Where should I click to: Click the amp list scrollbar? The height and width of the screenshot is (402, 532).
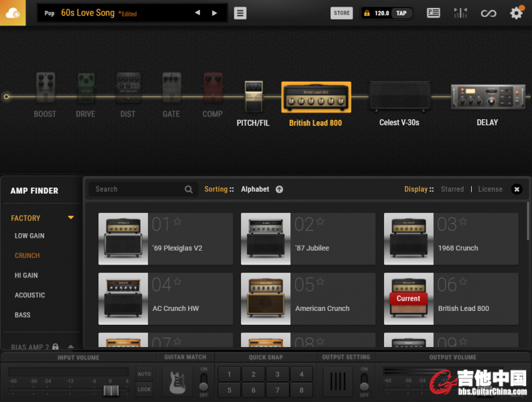click(528, 221)
